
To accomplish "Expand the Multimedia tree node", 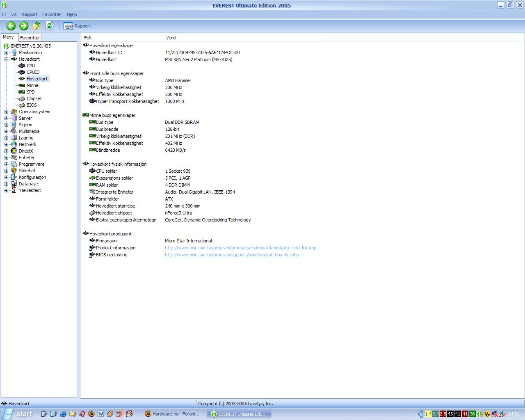I will click(x=6, y=131).
